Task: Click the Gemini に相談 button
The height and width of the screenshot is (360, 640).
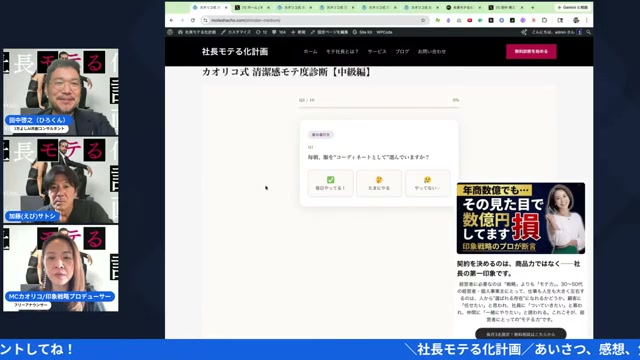Action: pyautogui.click(x=573, y=7)
